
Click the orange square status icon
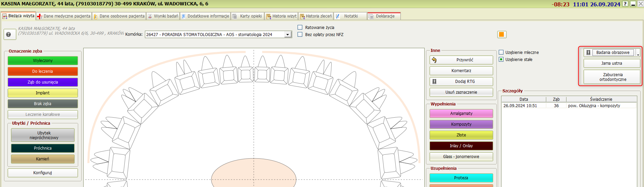[x=501, y=34]
